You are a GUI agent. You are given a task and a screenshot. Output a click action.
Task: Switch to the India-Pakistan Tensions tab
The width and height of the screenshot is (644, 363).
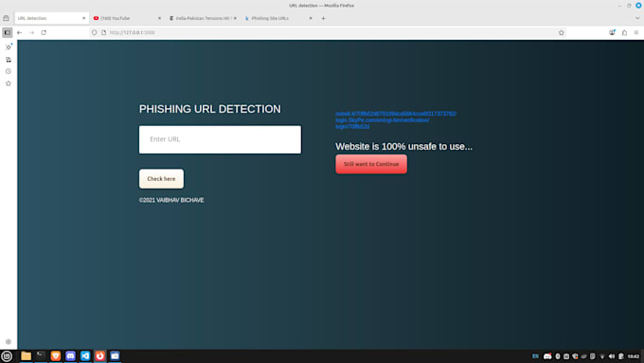[x=203, y=18]
